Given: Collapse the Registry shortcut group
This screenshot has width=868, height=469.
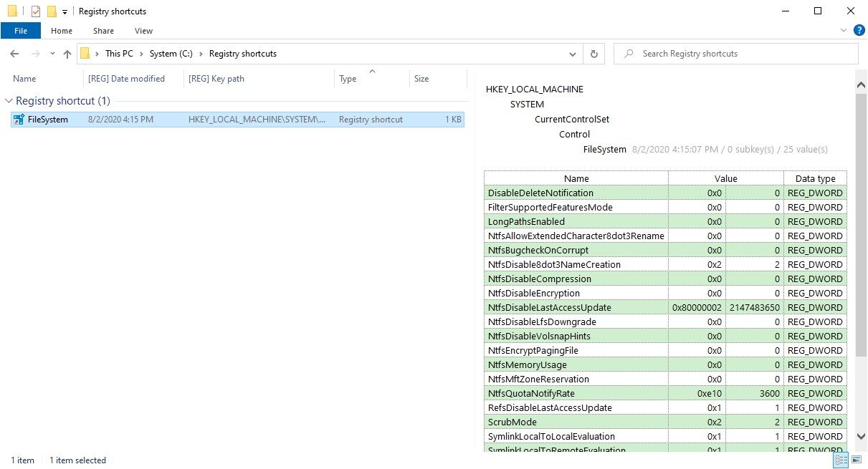Looking at the screenshot, I should (x=9, y=101).
